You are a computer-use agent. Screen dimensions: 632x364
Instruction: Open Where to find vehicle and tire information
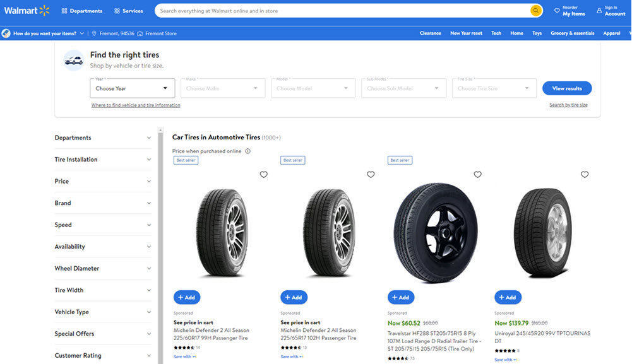[x=137, y=104]
